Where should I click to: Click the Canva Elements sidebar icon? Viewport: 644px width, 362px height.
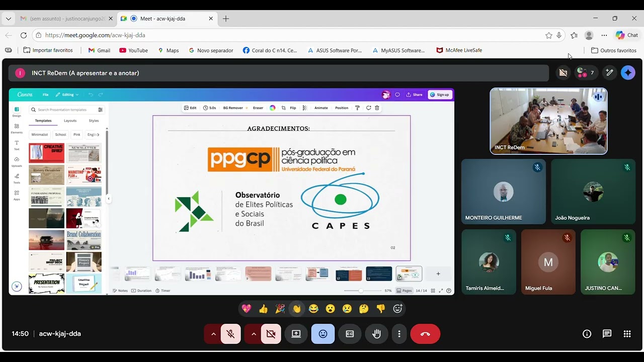tap(17, 128)
